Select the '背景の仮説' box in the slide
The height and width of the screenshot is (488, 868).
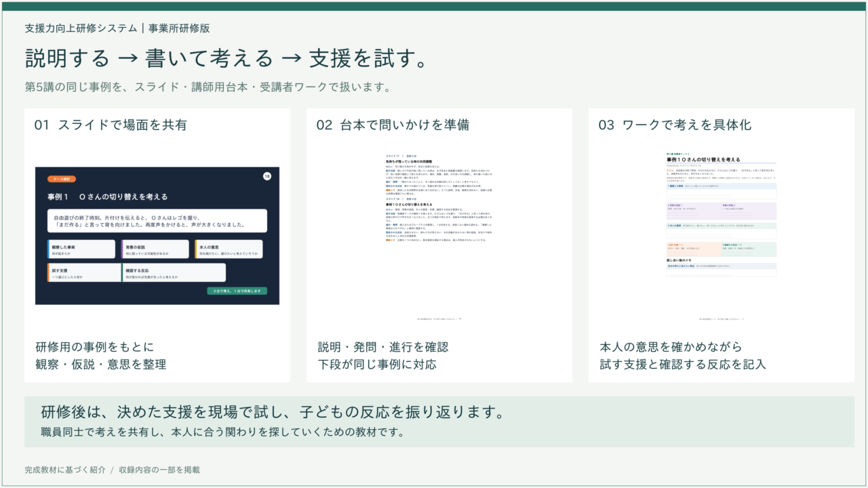(x=155, y=249)
